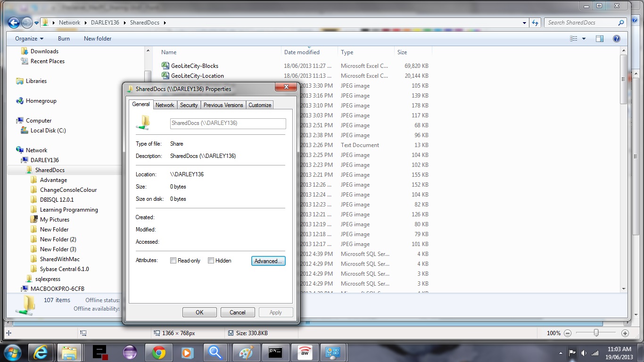Image resolution: width=644 pixels, height=362 pixels.
Task: Select the SharedWithMac folder in tree
Action: click(x=59, y=259)
